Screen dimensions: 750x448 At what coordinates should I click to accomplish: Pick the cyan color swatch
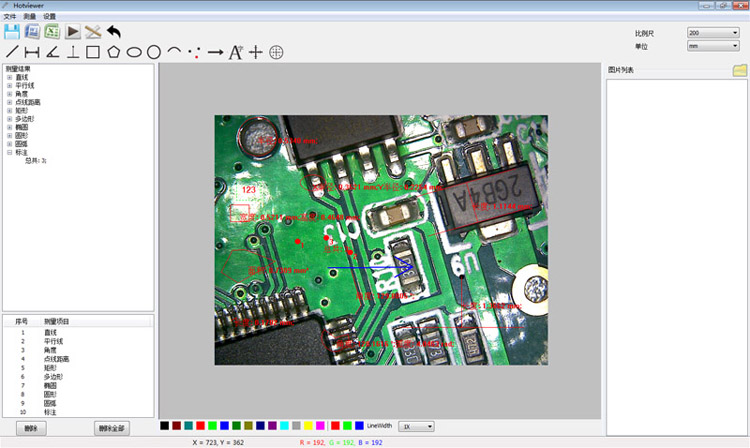284,426
